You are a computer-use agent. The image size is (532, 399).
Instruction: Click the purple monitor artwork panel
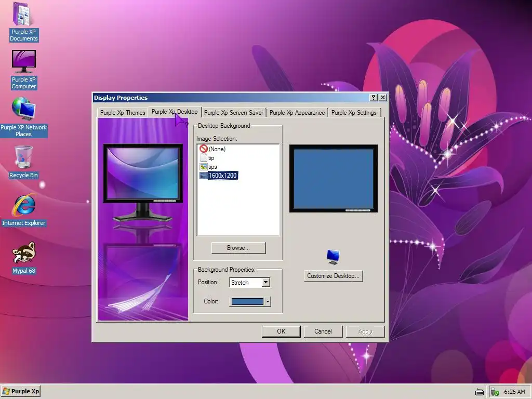pos(143,219)
